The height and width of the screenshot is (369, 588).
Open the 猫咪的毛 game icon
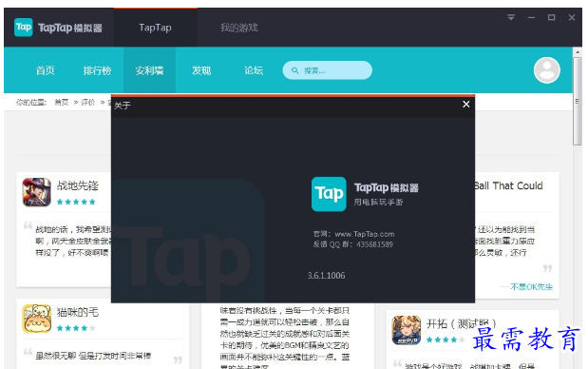point(36,319)
